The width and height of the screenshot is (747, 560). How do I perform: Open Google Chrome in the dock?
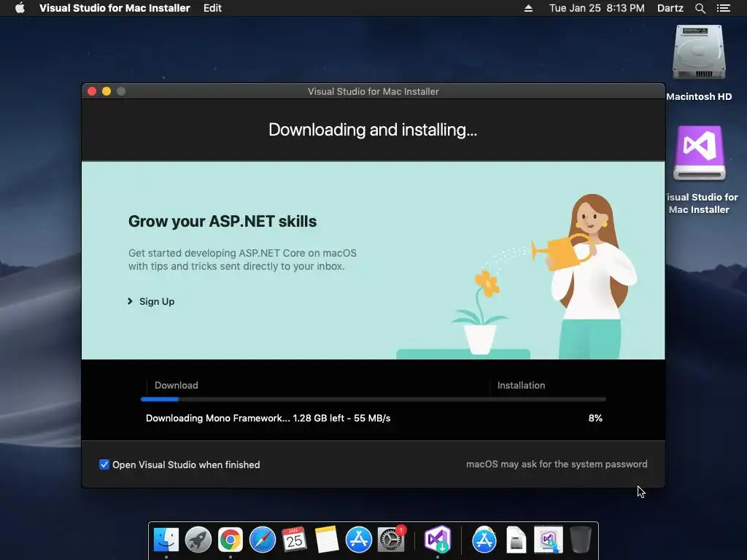[230, 540]
